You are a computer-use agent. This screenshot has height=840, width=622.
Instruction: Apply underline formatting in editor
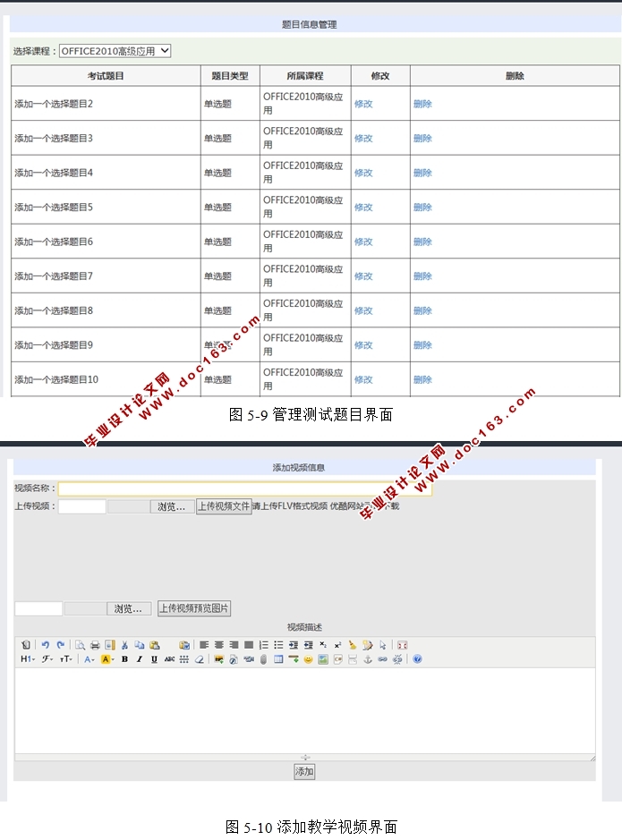(x=154, y=659)
